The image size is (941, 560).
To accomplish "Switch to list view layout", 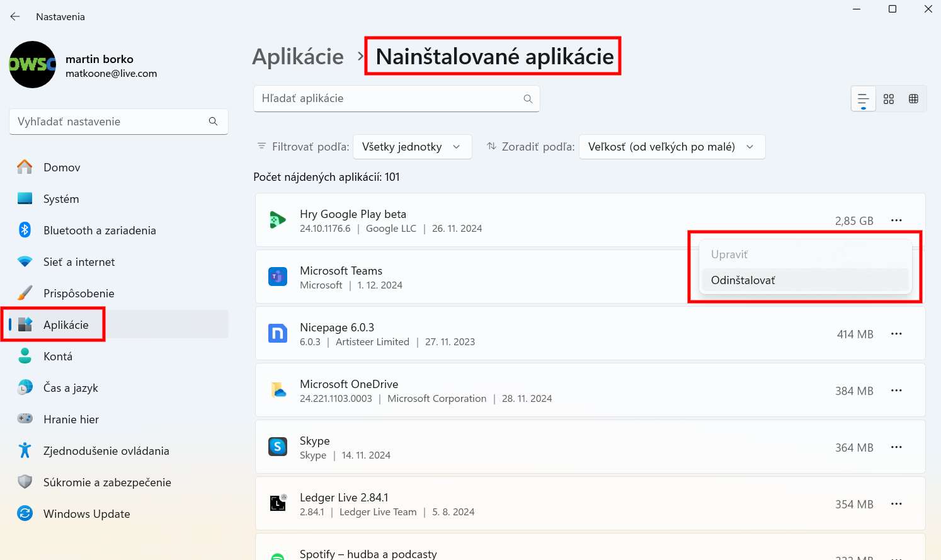I will tap(864, 99).
